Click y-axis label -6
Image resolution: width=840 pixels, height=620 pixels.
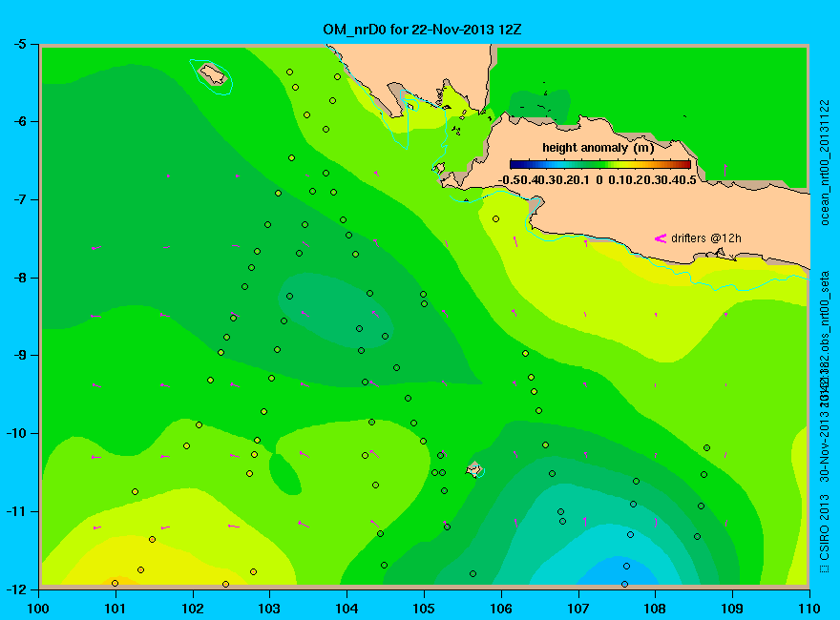[19, 121]
